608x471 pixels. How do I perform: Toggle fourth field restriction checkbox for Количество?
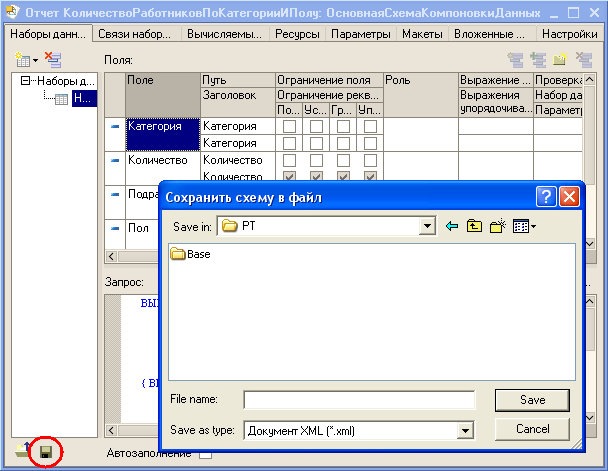click(x=370, y=160)
